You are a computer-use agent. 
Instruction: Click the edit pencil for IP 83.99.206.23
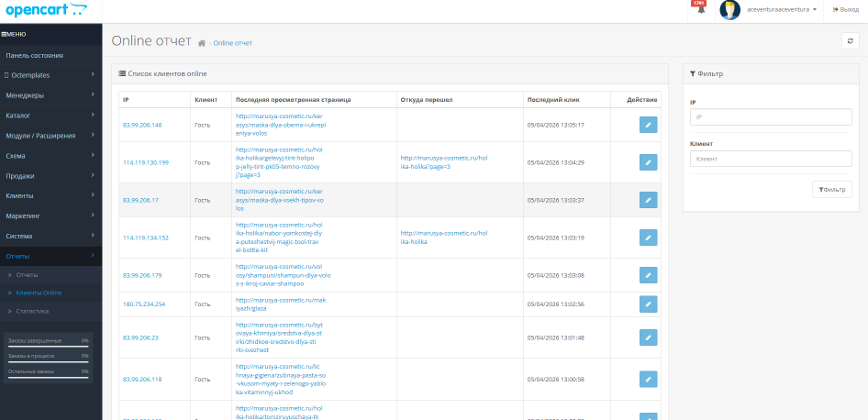648,337
